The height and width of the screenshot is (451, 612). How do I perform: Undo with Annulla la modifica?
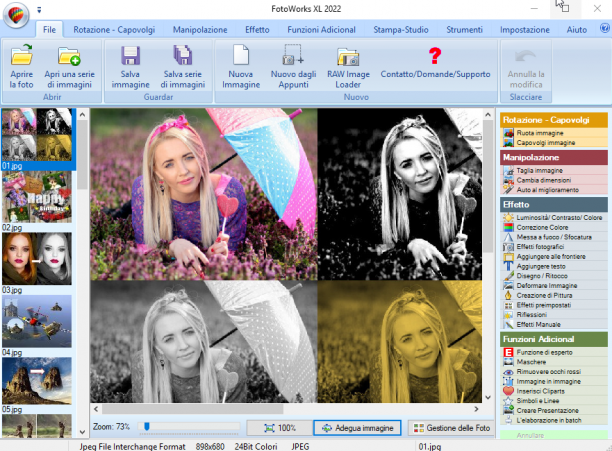tap(526, 67)
